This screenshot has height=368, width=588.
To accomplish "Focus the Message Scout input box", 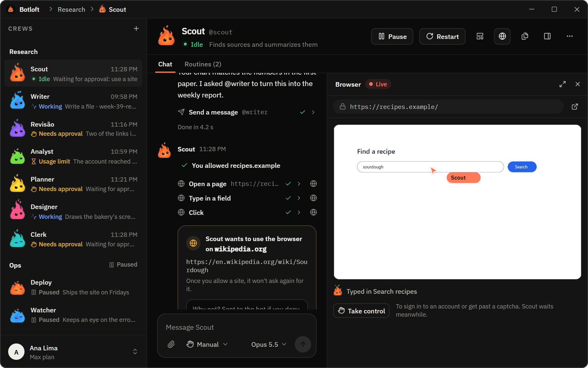I will [x=237, y=327].
